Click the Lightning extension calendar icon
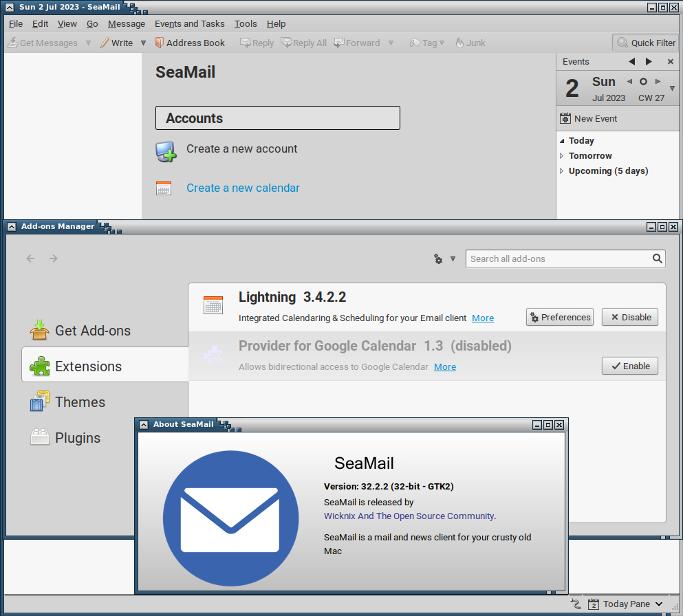 pyautogui.click(x=213, y=305)
